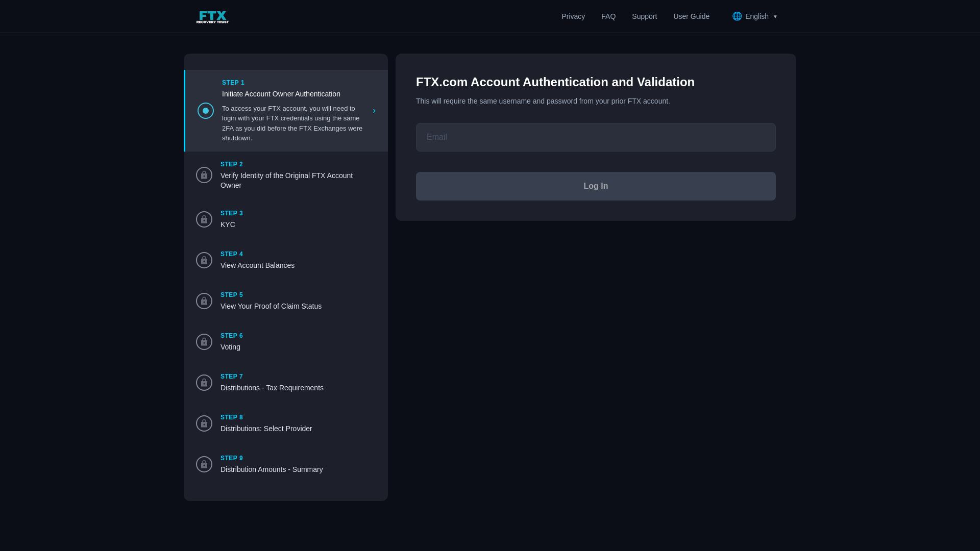Select Distribution Amounts - Summary step
This screenshot has width=980, height=551.
coord(272,469)
